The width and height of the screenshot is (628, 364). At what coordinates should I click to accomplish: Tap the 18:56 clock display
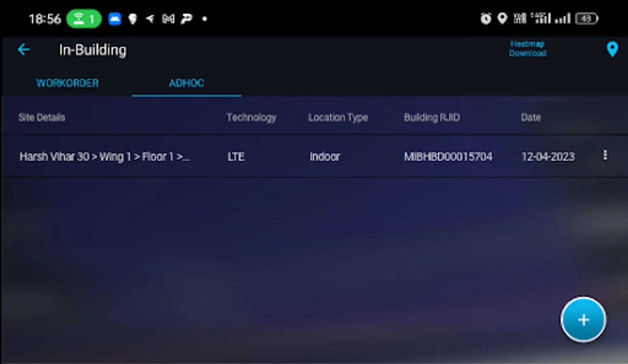pyautogui.click(x=45, y=18)
